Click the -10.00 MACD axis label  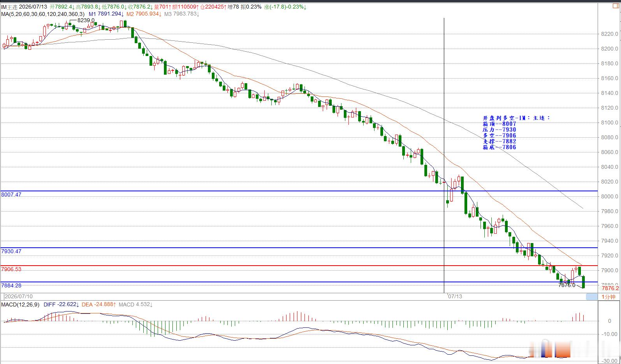(x=610, y=334)
